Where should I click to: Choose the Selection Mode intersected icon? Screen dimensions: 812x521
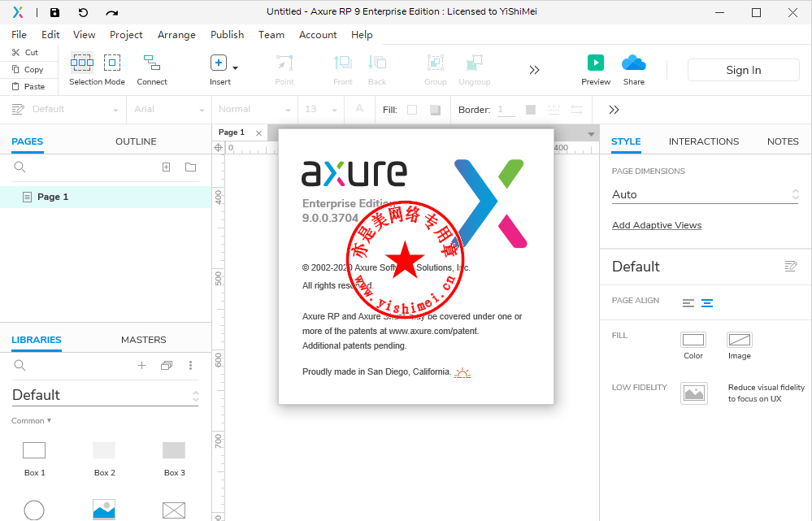click(82, 63)
